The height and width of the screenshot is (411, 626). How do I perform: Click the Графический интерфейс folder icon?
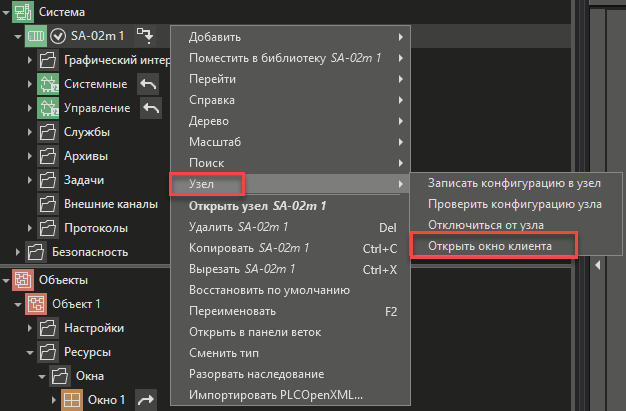coord(48,60)
